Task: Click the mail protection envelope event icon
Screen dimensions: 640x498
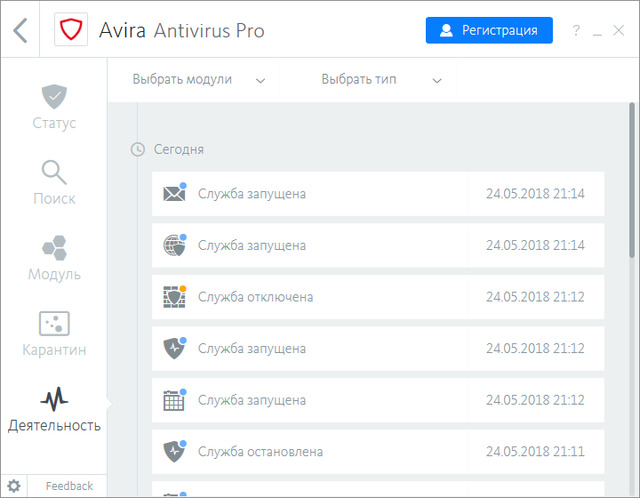Action: click(x=174, y=193)
